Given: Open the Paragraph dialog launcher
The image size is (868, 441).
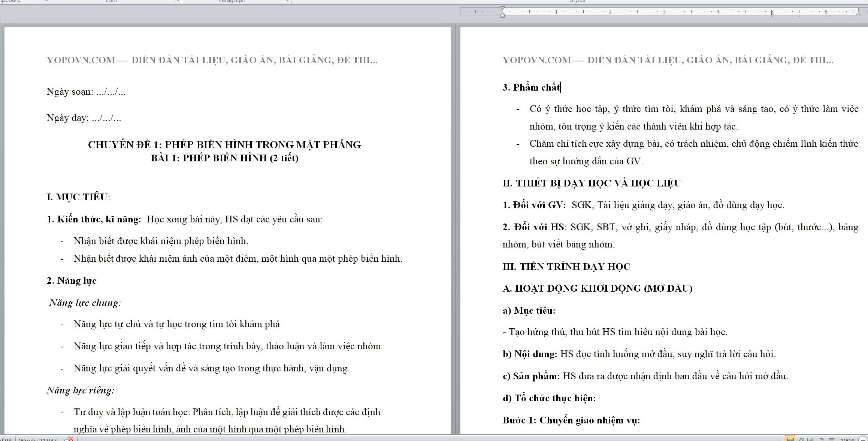Looking at the screenshot, I should click(287, 1).
